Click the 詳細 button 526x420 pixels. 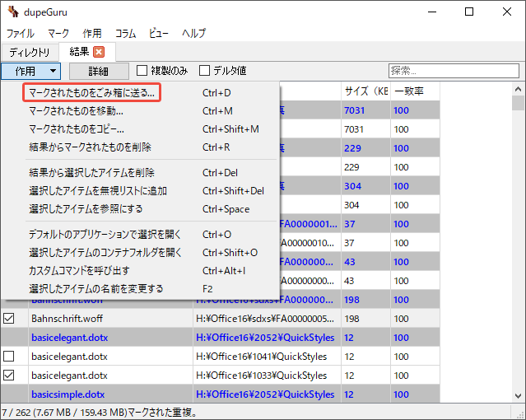[x=99, y=71]
